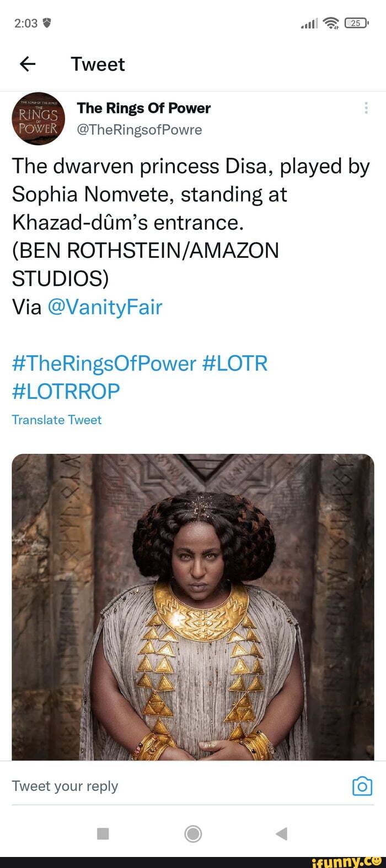
Task: Open the #LOTR hashtag
Action: pos(235,364)
